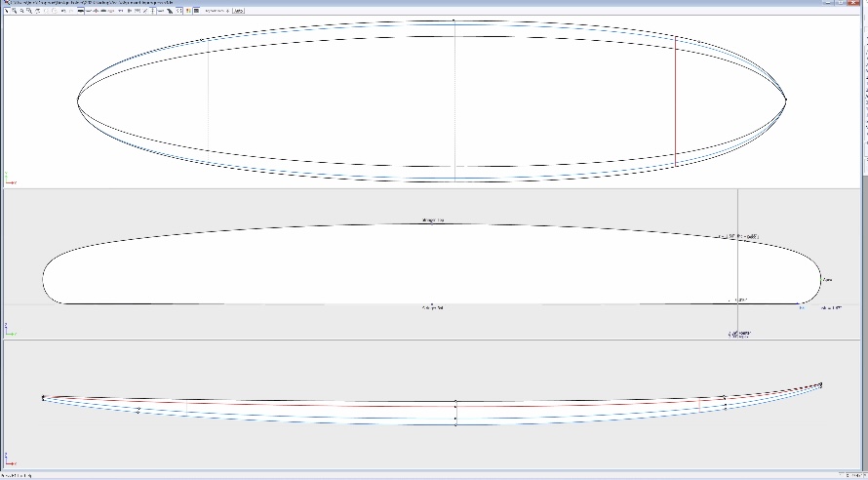
Task: Click the vertical guide line in cross-section view
Action: click(738, 263)
